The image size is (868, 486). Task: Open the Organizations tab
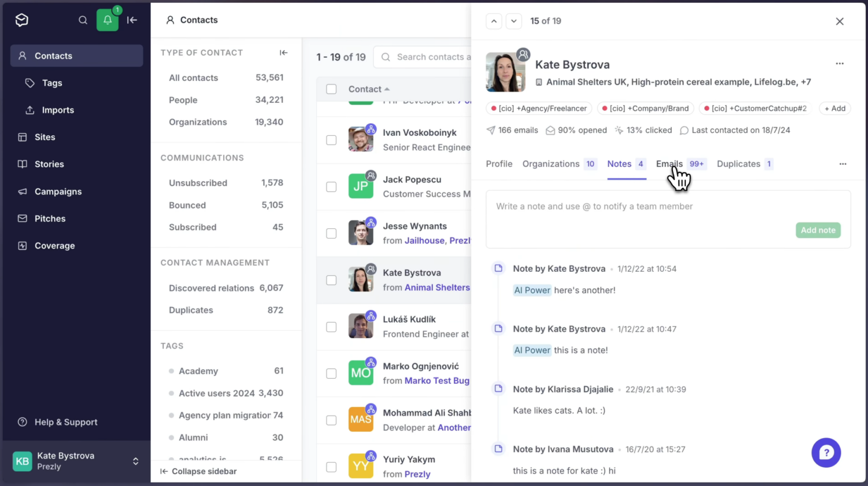click(x=550, y=164)
